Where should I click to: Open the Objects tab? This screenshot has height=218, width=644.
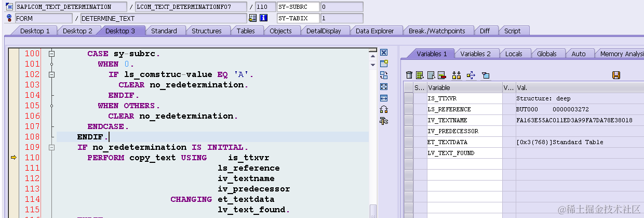click(x=280, y=31)
